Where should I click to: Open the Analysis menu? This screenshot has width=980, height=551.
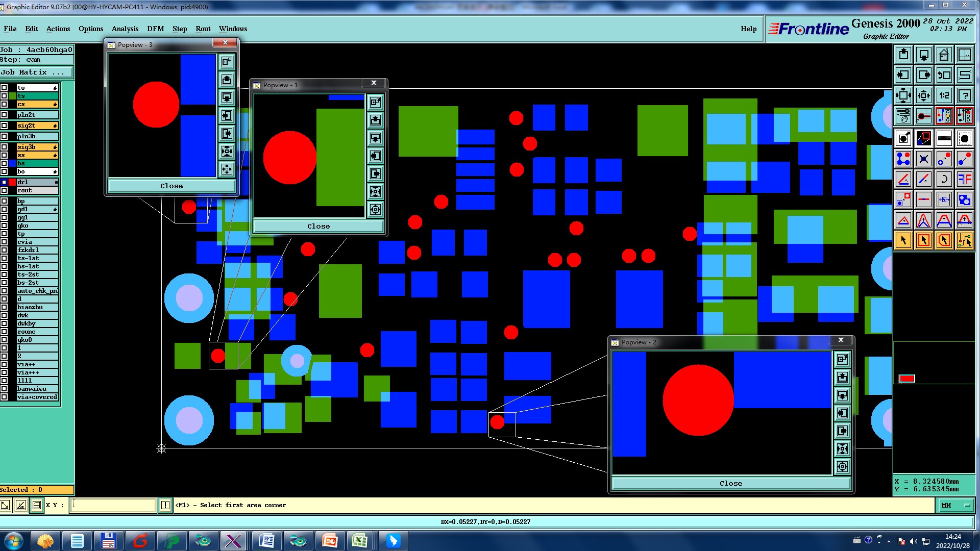(x=125, y=29)
